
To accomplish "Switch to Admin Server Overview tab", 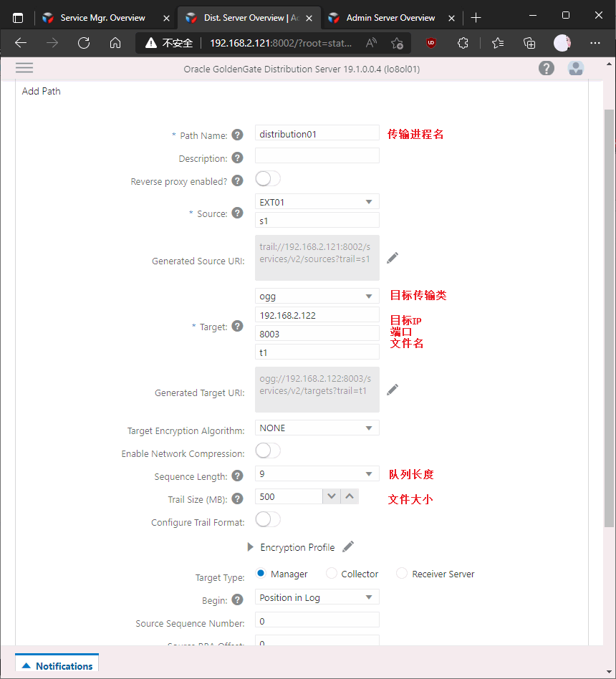I will pyautogui.click(x=390, y=18).
